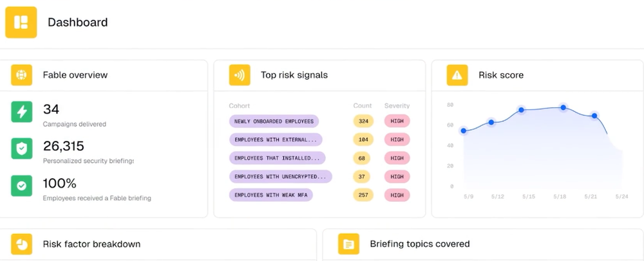Click the chart data point at 5/18

click(563, 107)
